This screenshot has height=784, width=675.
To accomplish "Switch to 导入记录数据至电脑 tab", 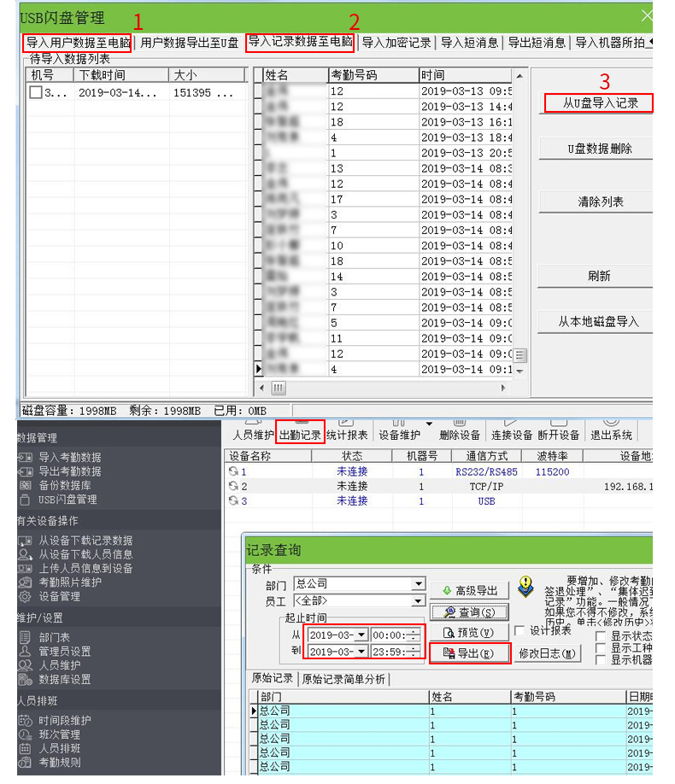I will coord(300,42).
